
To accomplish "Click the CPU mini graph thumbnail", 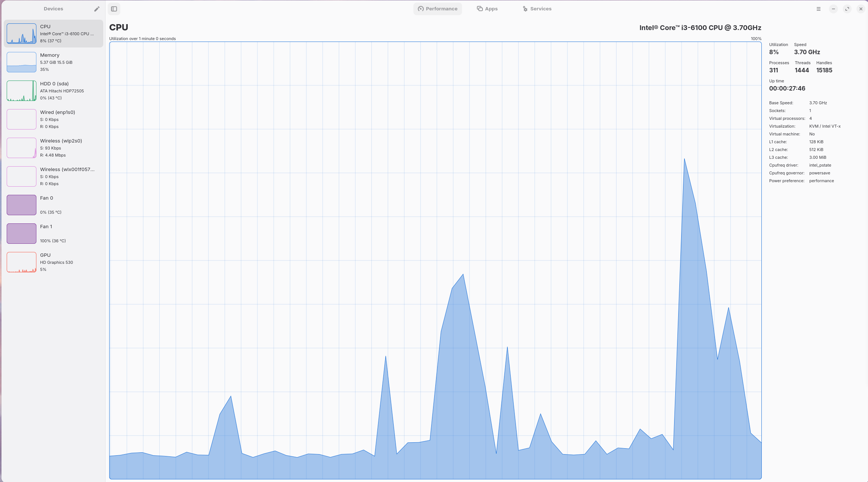I will pos(22,34).
